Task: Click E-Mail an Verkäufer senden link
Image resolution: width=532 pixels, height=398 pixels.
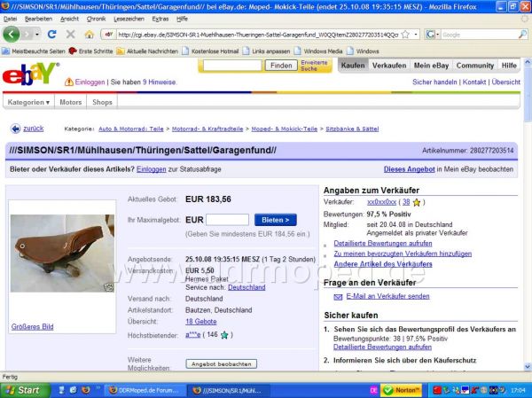Action: click(387, 296)
